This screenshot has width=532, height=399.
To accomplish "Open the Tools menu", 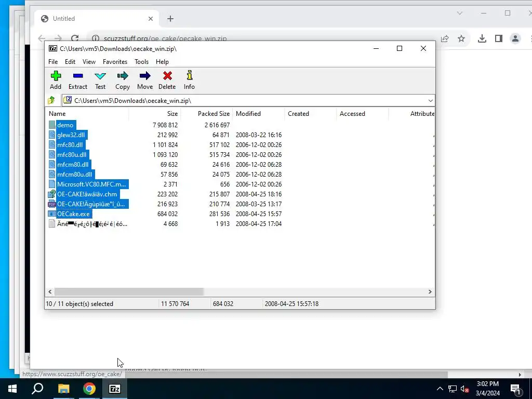I will point(141,62).
